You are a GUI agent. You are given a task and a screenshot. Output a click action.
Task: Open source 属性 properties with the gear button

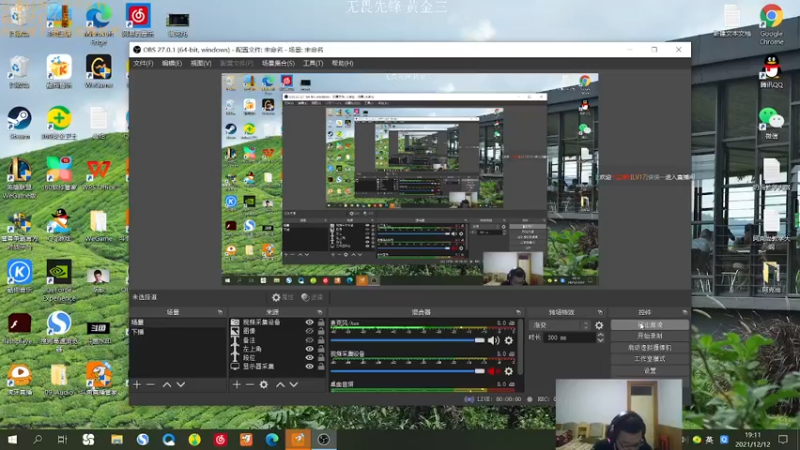coord(283,297)
